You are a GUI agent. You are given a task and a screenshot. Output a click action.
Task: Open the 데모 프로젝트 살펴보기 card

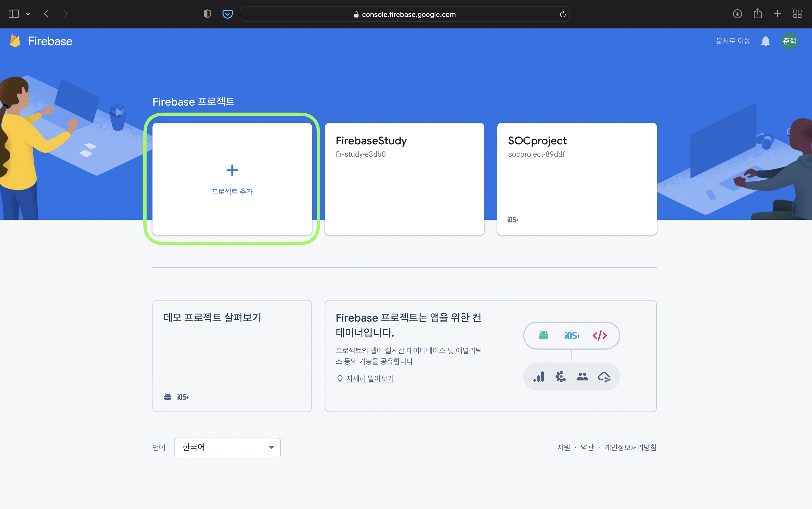pyautogui.click(x=232, y=356)
